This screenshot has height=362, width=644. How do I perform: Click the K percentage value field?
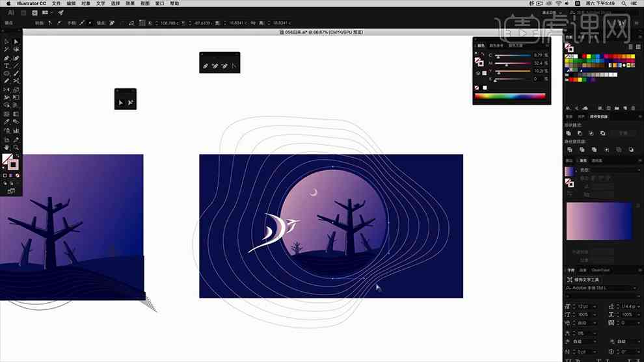[538, 79]
